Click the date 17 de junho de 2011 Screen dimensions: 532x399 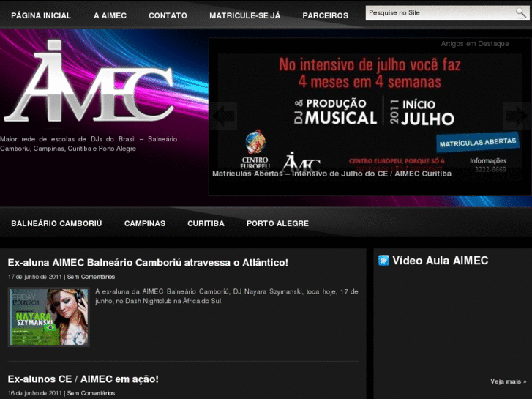pyautogui.click(x=35, y=277)
